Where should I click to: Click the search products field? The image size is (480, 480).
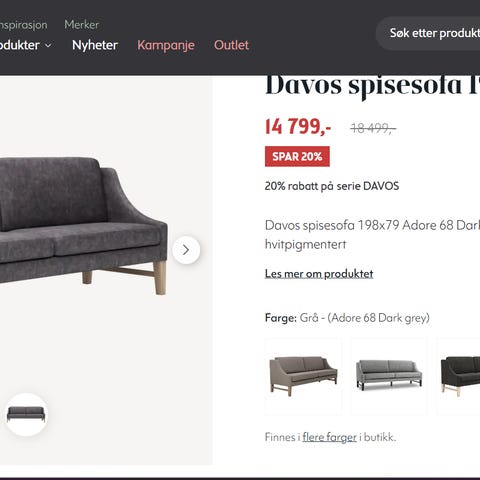point(428,33)
